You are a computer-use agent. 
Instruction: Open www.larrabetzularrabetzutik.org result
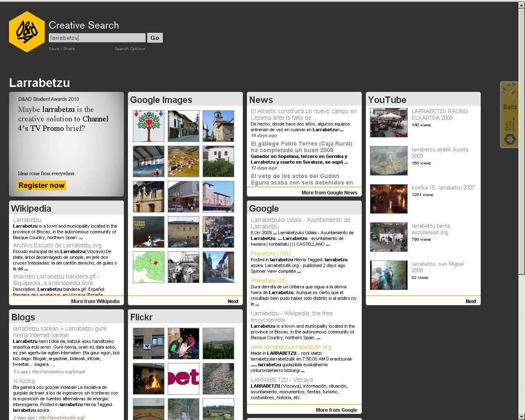pyautogui.click(x=291, y=347)
